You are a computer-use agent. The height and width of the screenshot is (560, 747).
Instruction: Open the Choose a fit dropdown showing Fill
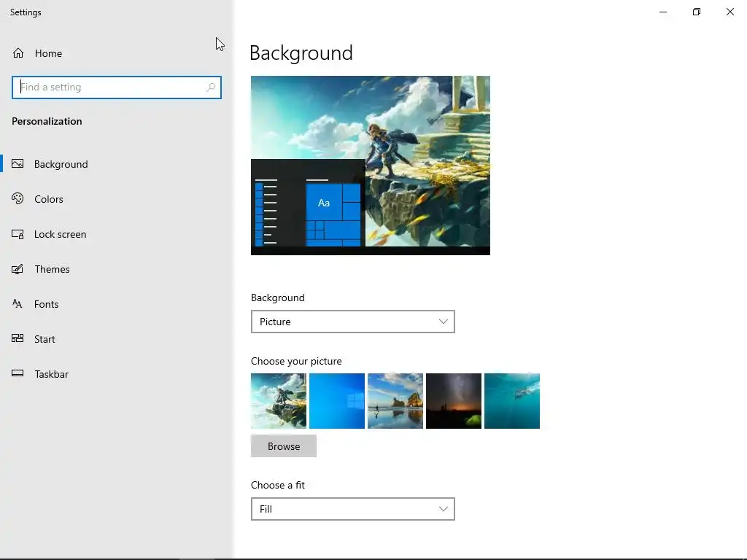coord(352,509)
